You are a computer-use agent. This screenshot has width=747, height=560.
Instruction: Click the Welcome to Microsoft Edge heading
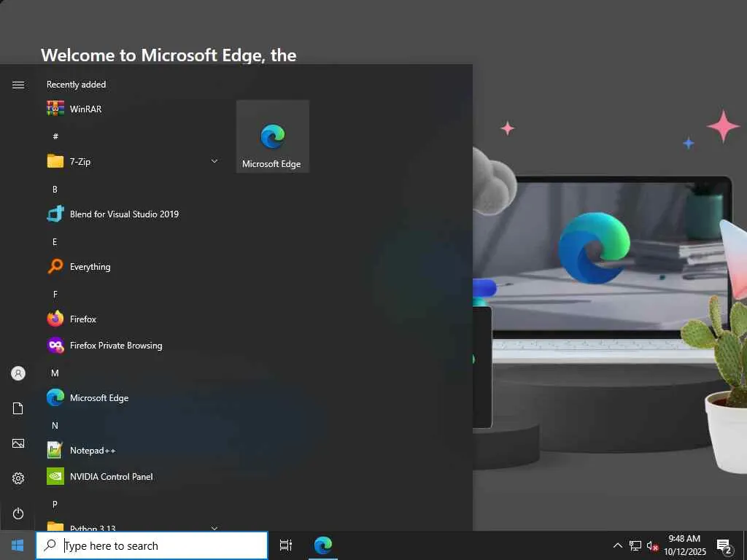169,55
